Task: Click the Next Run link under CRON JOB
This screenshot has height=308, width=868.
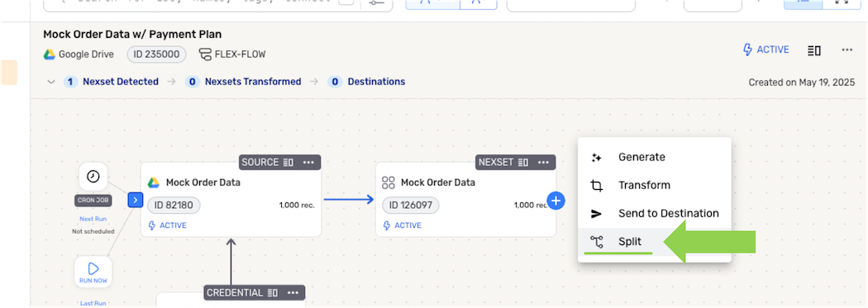Action: [93, 219]
